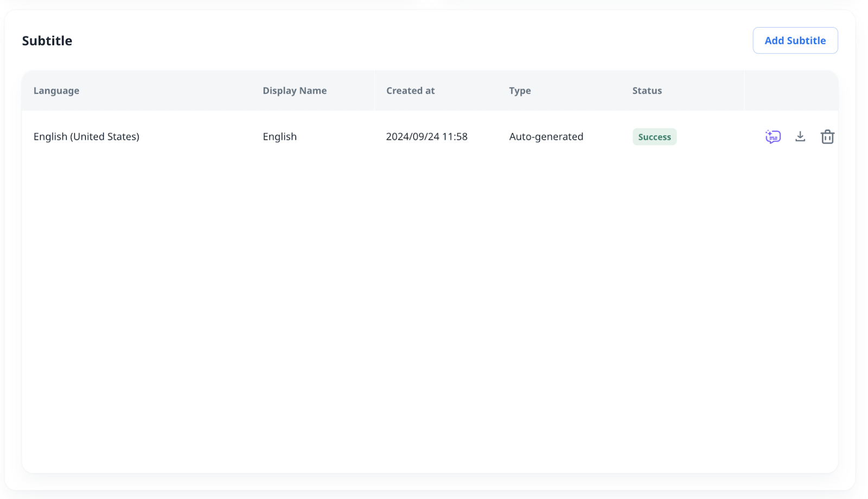868x499 pixels.
Task: Download the English subtitle file
Action: tap(800, 137)
